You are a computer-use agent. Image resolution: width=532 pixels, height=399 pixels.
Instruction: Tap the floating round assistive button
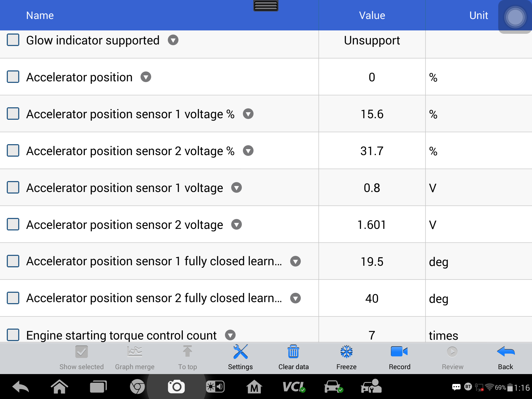[515, 17]
